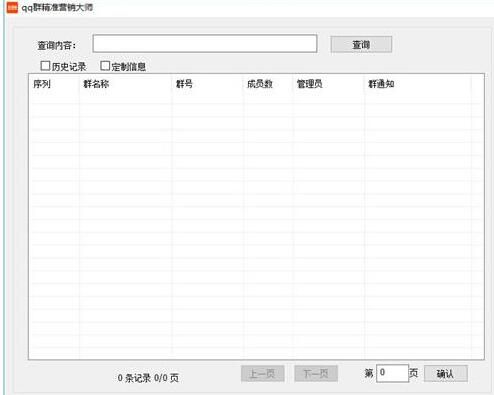Go to next page with 下一页
494x395 pixels.
316,374
